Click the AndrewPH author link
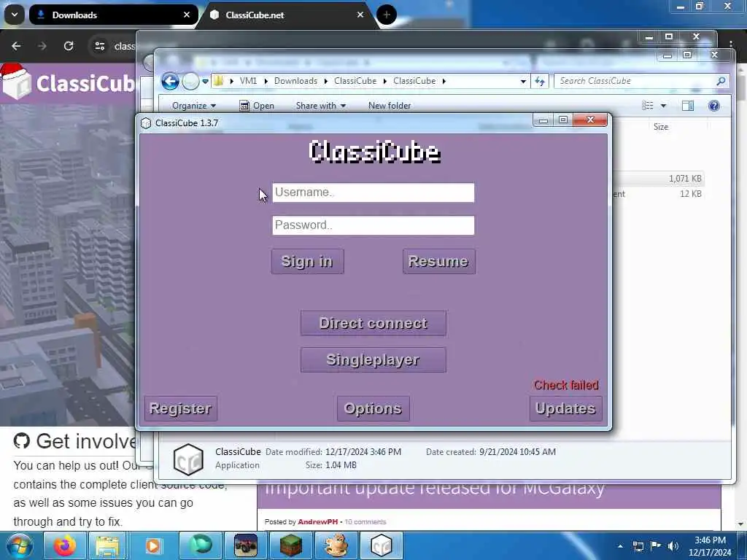 click(x=317, y=522)
